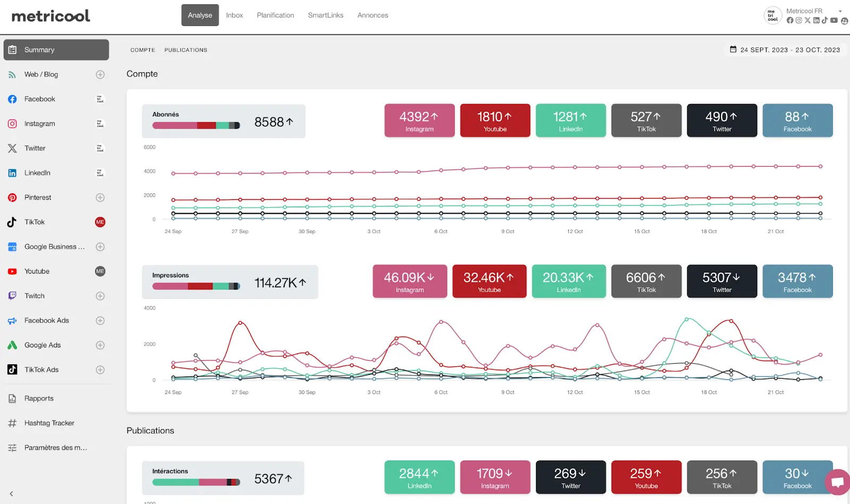Screen dimensions: 850x504
Task: Jump to the PUBLICATIONS section tab
Action: pyautogui.click(x=186, y=50)
